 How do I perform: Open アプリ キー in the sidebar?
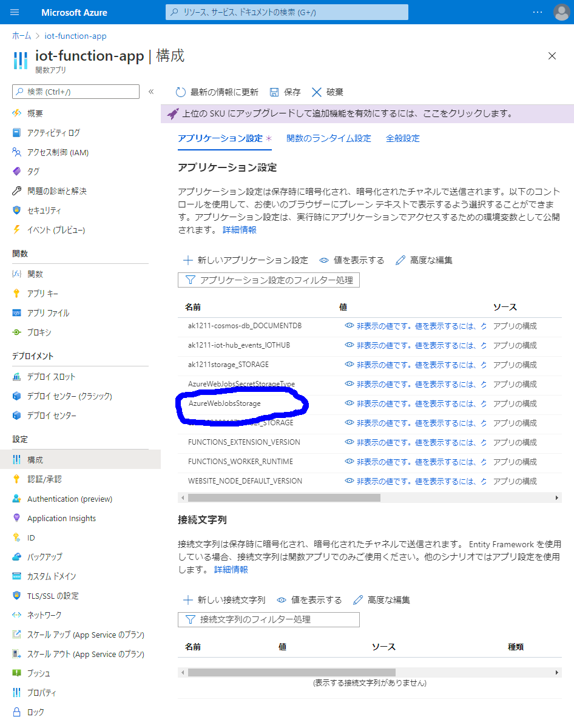[42, 294]
